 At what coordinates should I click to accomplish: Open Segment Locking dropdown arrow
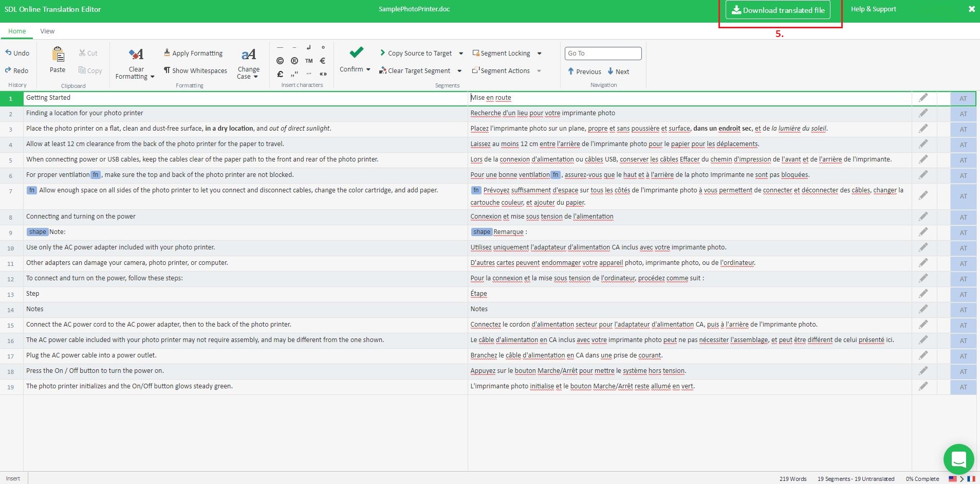(540, 53)
